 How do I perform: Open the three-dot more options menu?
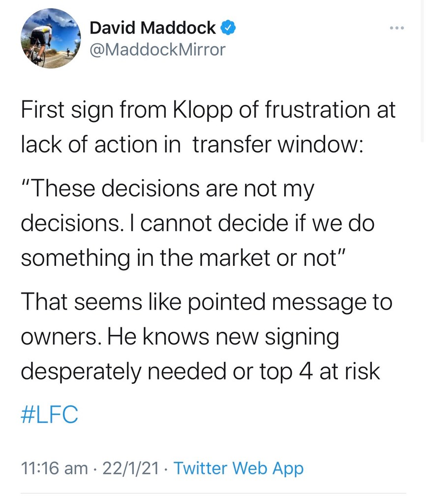(x=396, y=28)
